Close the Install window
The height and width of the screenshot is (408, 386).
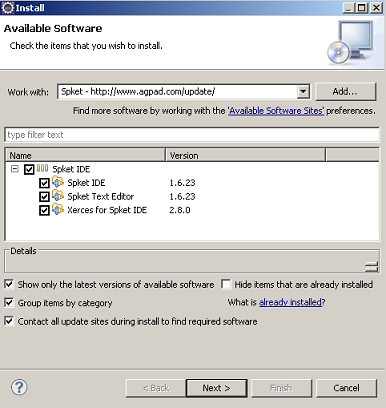pos(376,8)
